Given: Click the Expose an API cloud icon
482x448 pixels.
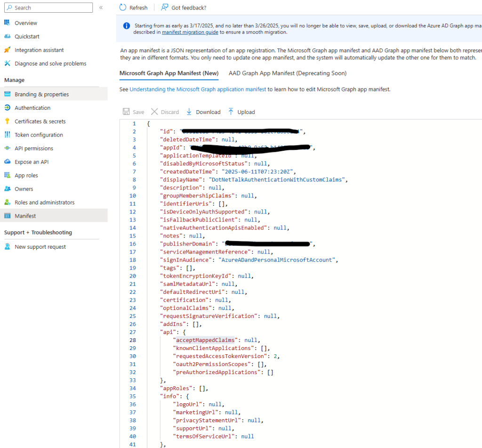Looking at the screenshot, I should [7, 162].
